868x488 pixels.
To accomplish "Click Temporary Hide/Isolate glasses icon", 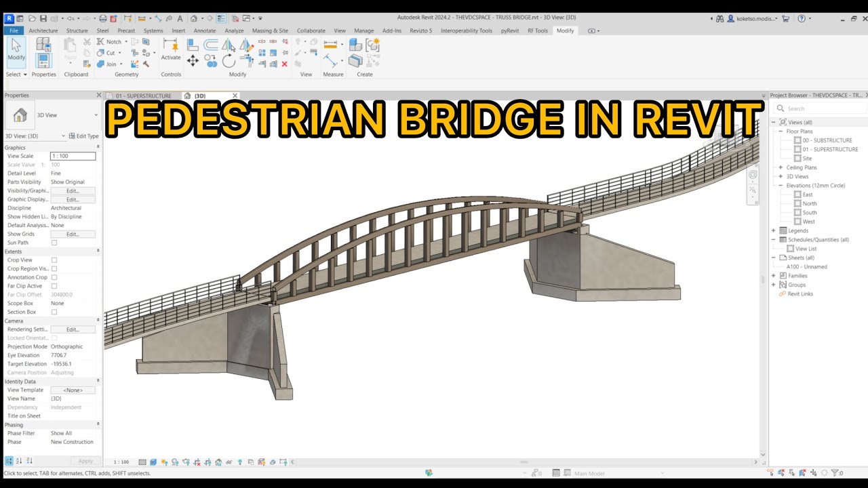I will click(x=229, y=462).
